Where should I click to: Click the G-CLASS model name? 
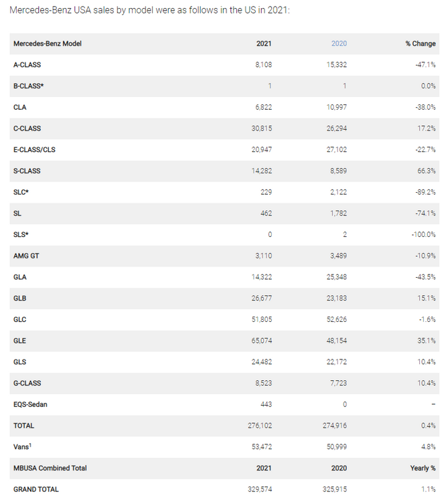click(27, 383)
